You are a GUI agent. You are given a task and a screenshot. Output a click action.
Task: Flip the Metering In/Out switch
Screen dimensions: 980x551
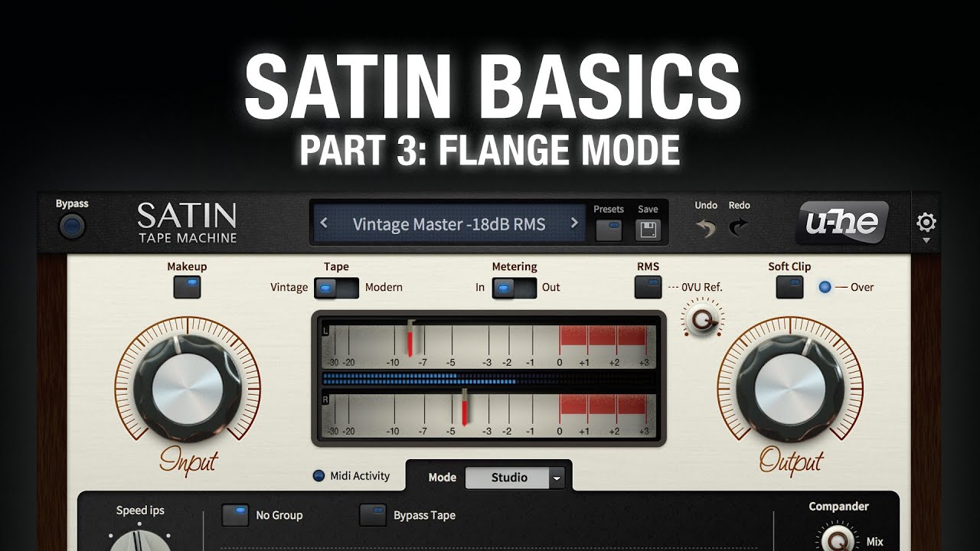514,288
